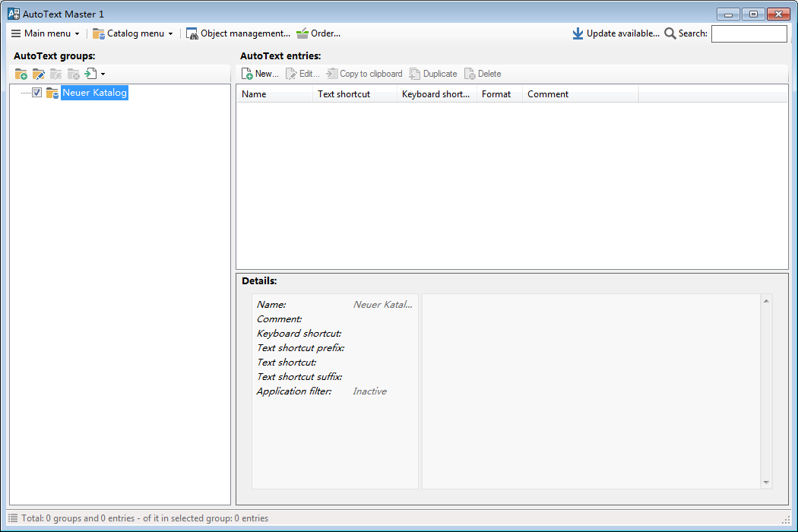Click the Edit entry button

[302, 74]
